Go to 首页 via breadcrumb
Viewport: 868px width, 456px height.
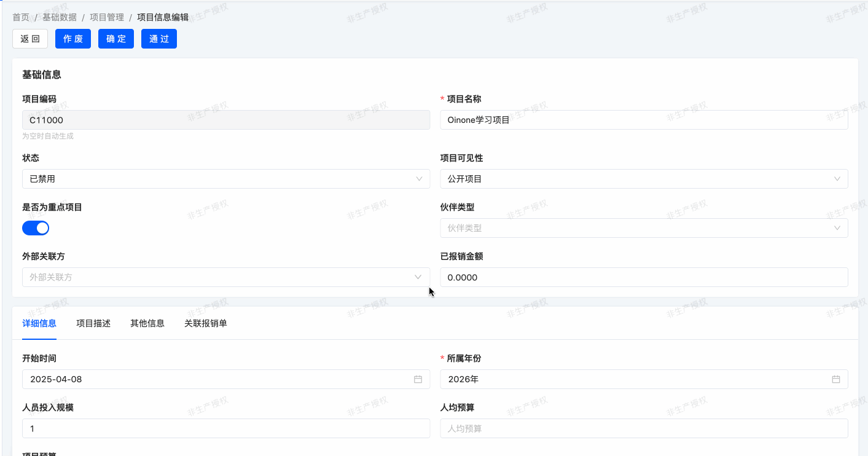tap(21, 17)
